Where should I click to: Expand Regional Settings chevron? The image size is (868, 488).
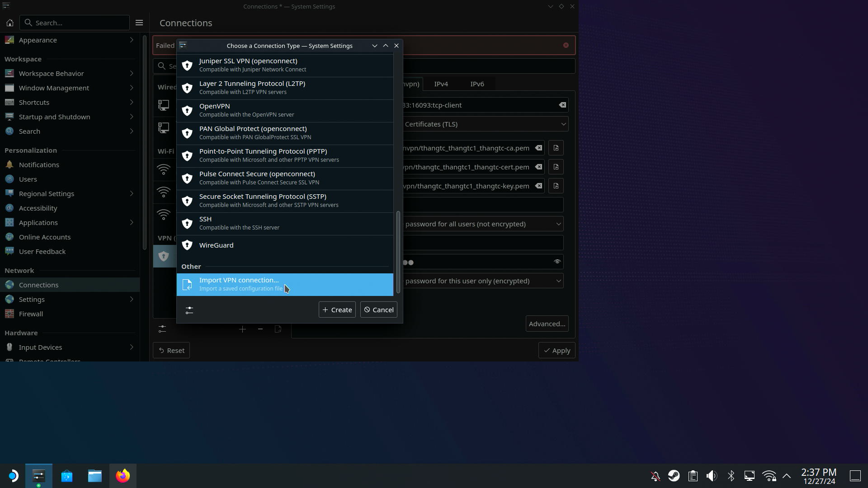tap(132, 193)
